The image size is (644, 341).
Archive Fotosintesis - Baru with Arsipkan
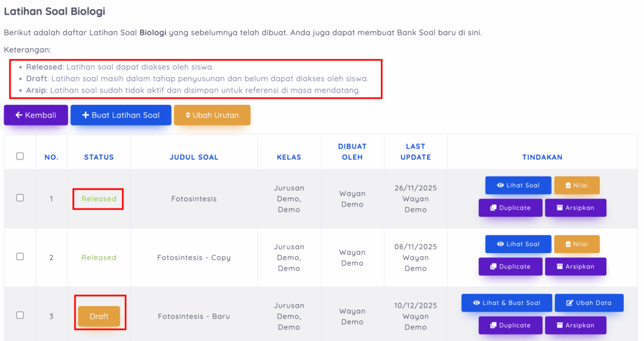click(575, 325)
